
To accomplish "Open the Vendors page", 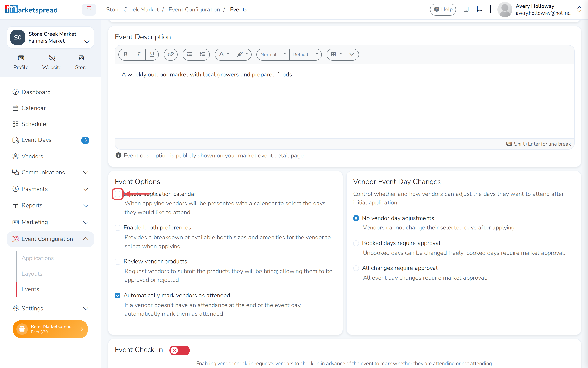I will (50, 156).
